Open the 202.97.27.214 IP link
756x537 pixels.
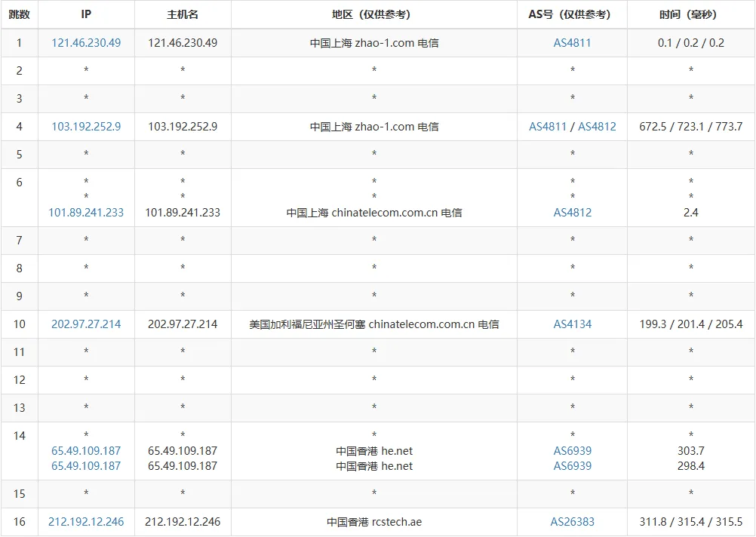pyautogui.click(x=85, y=324)
